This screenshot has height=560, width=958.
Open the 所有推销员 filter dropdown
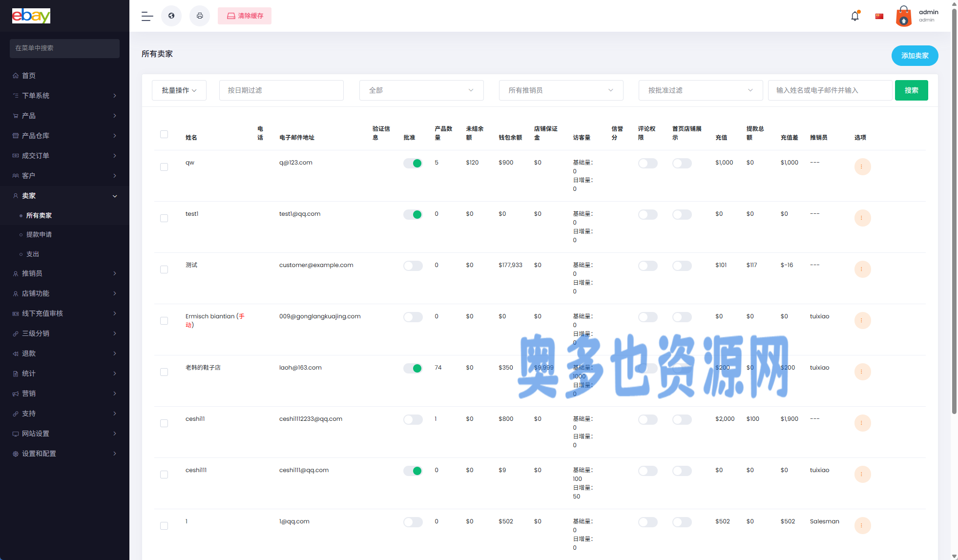click(x=561, y=90)
